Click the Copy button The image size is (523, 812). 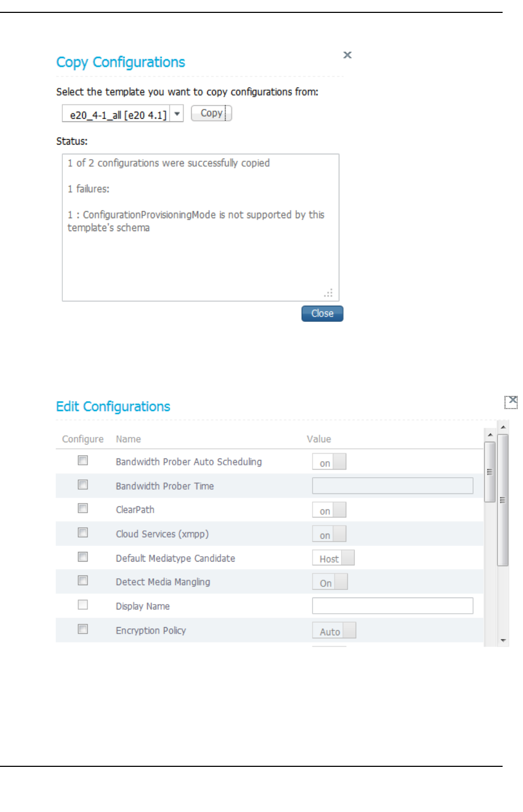[211, 113]
